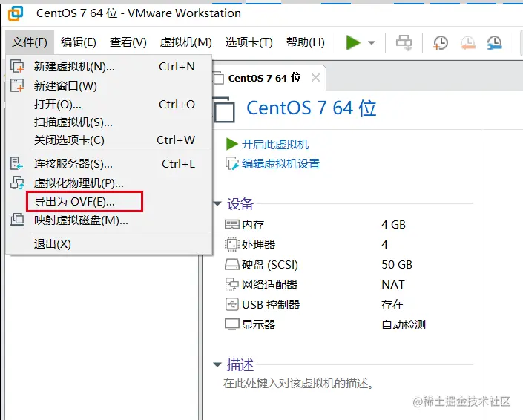Click the large VM icon beside the title
The image size is (523, 420).
point(223,110)
